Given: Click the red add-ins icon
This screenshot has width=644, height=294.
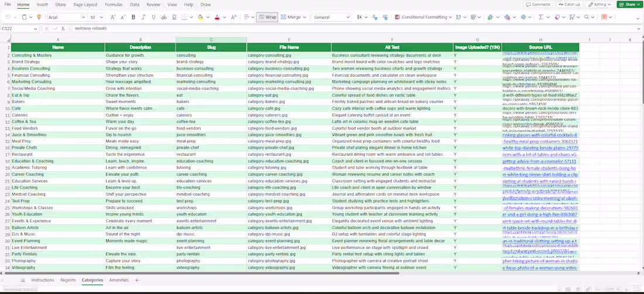Looking at the screenshot, I should click(604, 17).
